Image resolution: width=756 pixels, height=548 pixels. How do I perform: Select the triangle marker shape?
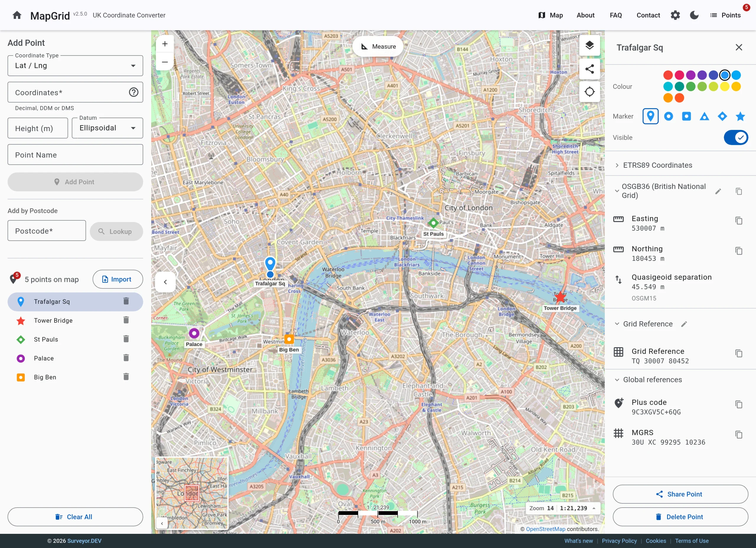pos(704,116)
